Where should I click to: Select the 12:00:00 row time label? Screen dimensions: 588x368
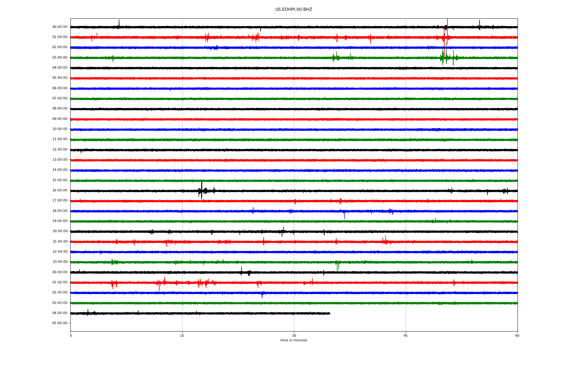pos(60,150)
